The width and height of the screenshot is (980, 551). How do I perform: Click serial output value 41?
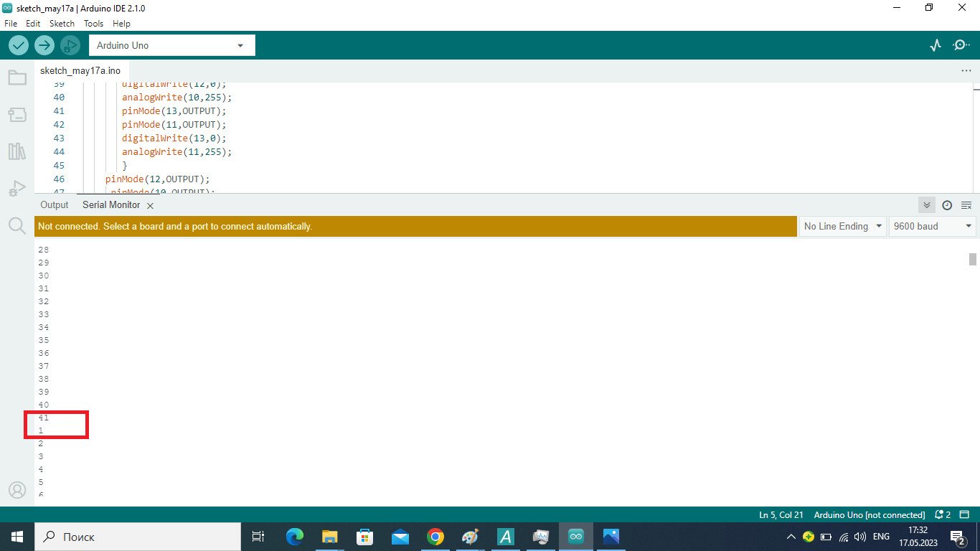pos(44,418)
